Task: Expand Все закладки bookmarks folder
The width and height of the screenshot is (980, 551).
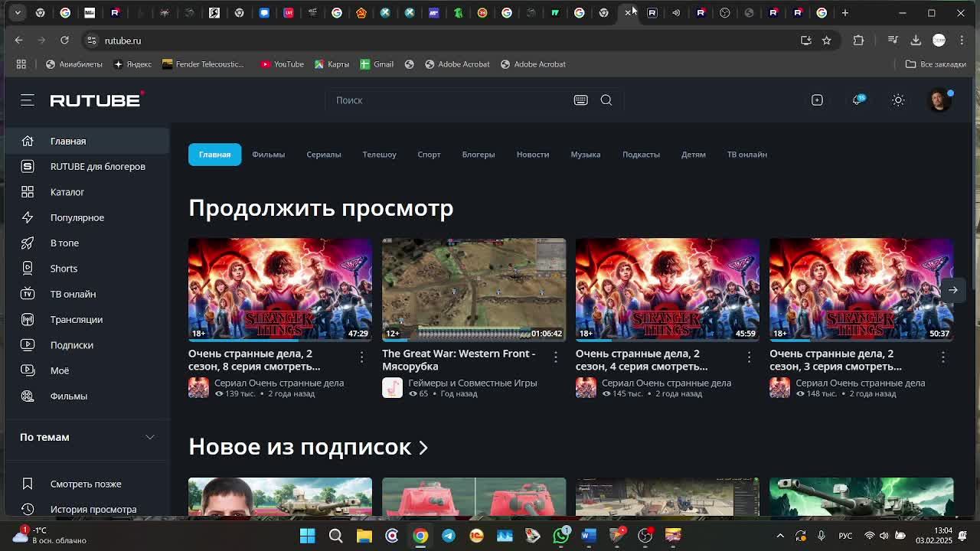Action: pos(936,64)
